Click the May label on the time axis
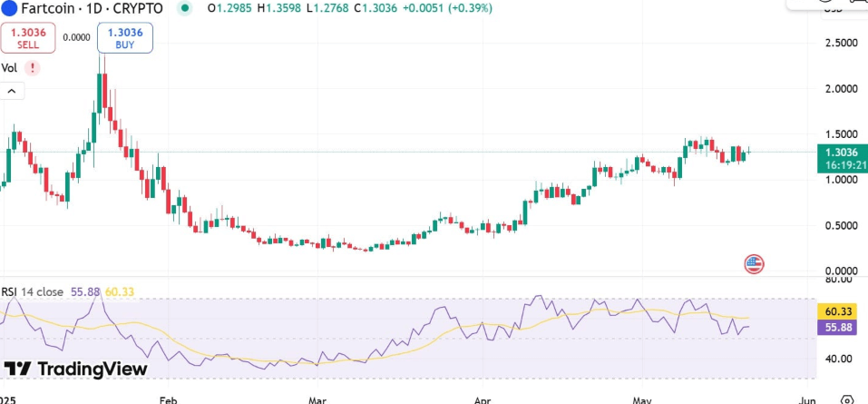 643,399
